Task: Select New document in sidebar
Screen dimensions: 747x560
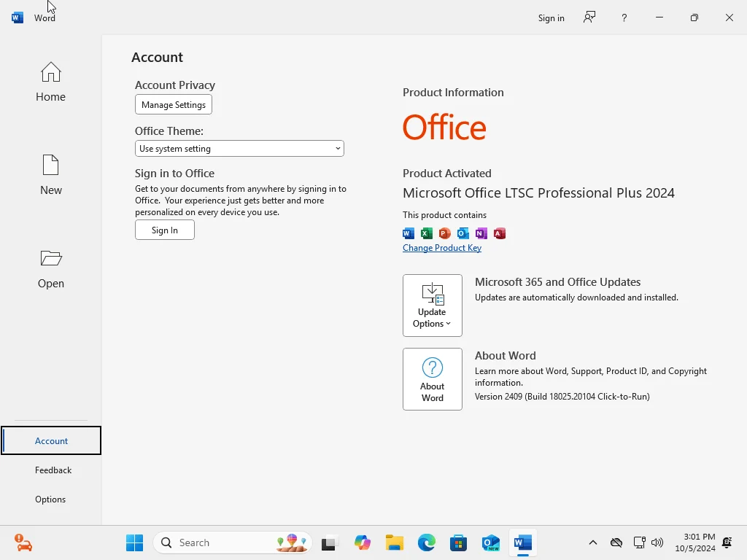Action: 50,175
